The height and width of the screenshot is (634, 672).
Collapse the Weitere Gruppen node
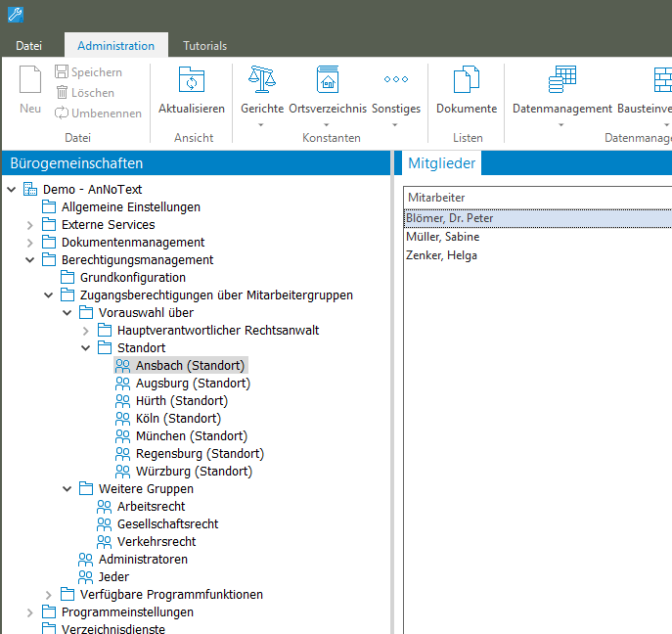coord(67,489)
